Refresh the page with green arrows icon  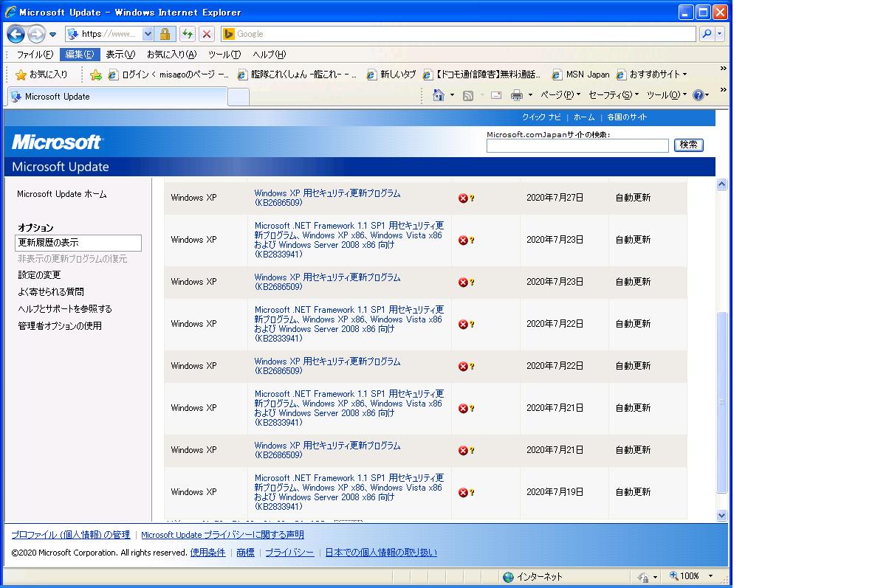pyautogui.click(x=188, y=34)
